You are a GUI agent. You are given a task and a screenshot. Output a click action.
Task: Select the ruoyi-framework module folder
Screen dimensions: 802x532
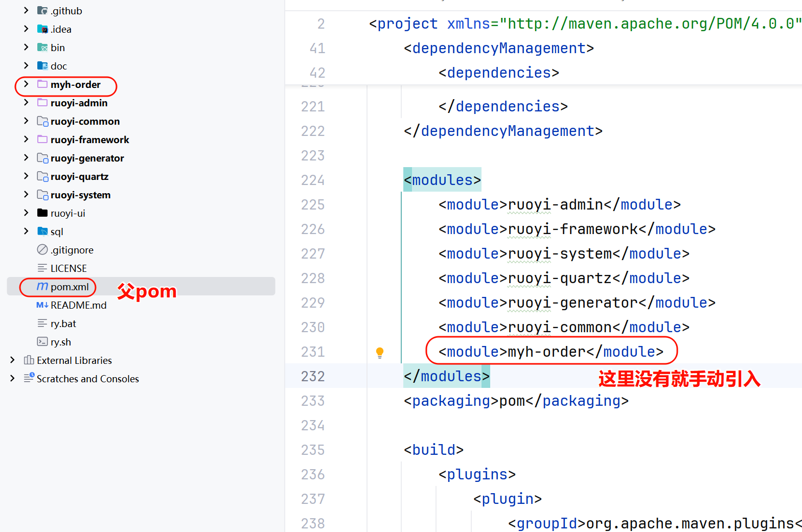point(89,140)
